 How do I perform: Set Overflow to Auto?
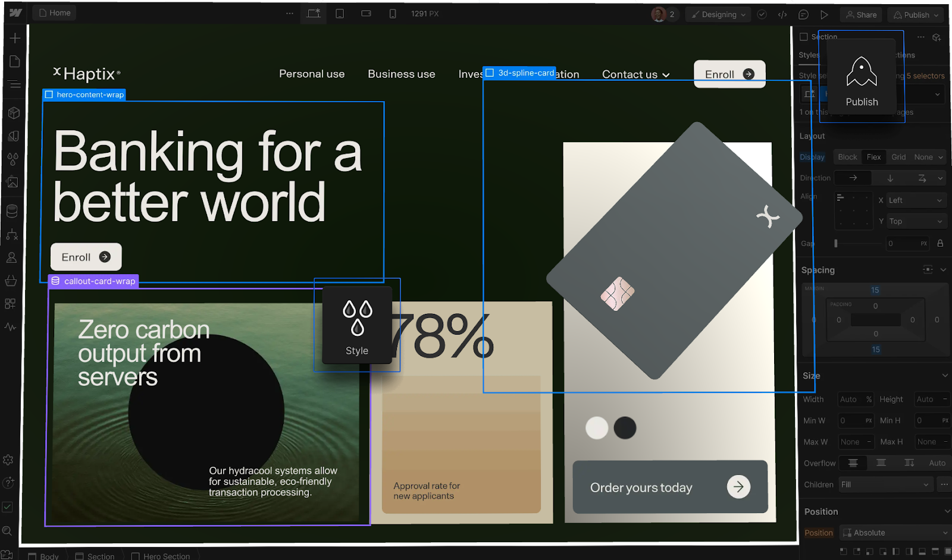pyautogui.click(x=937, y=463)
